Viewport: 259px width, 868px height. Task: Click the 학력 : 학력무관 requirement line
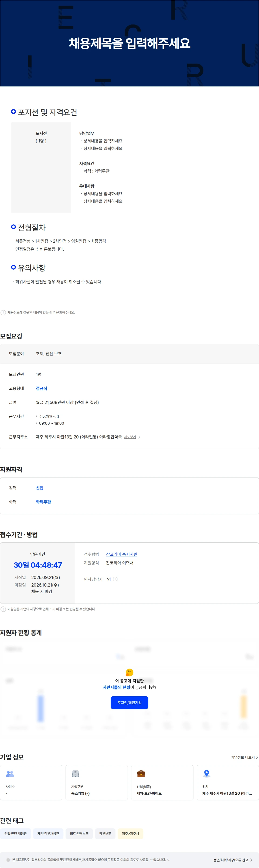(96, 171)
